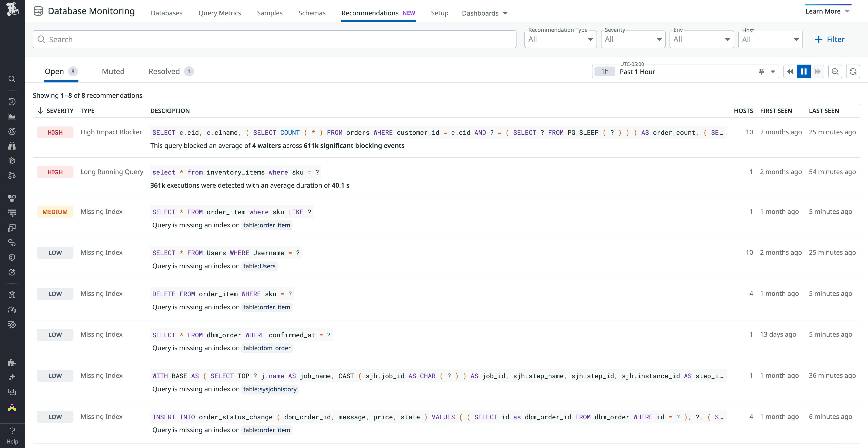Open the Severity filter dropdown
The image size is (868, 448).
click(x=633, y=39)
